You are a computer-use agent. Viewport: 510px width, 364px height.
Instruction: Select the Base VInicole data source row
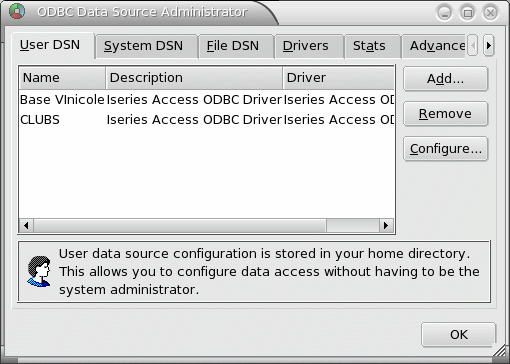tap(206, 100)
